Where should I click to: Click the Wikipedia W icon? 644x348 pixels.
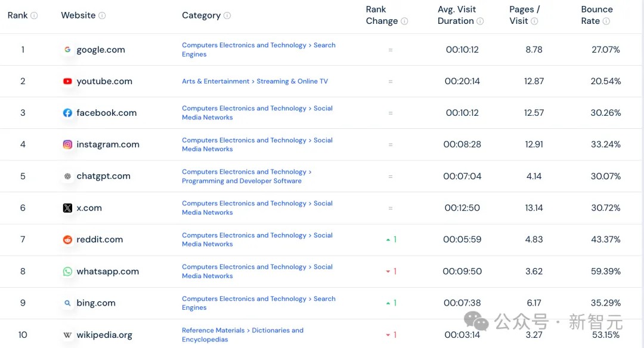pos(67,335)
